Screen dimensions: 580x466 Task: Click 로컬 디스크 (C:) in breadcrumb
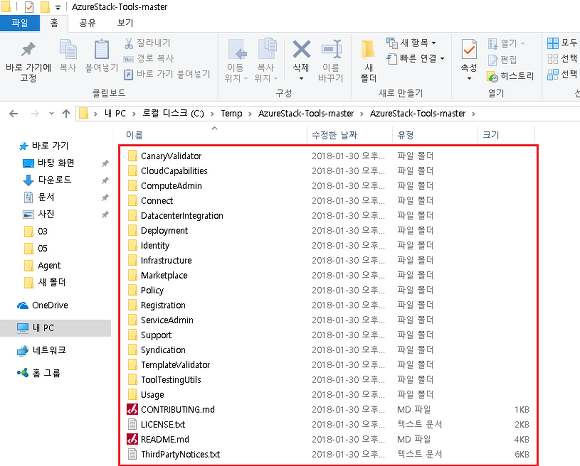[x=173, y=114]
